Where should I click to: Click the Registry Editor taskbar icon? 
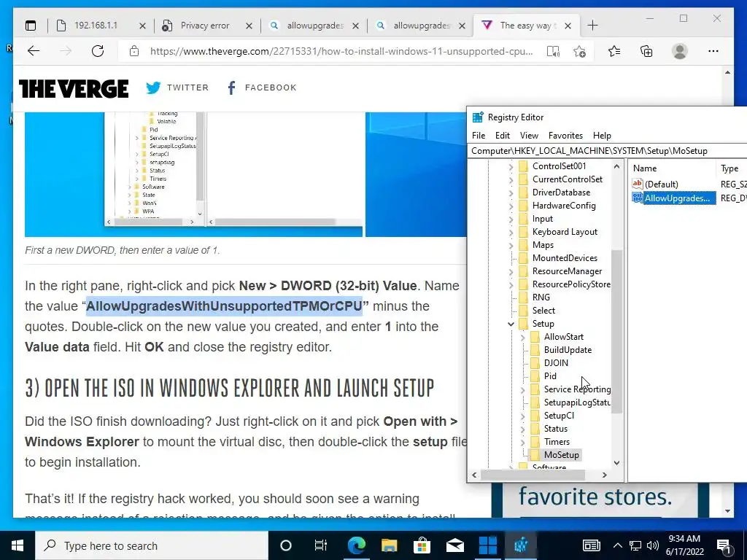point(521,545)
